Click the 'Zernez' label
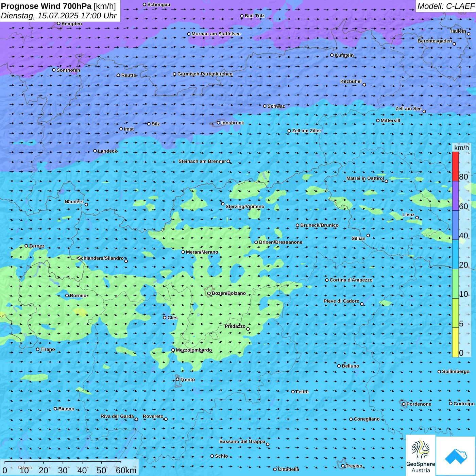Viewport: 476px width, 476px height. 37,246
